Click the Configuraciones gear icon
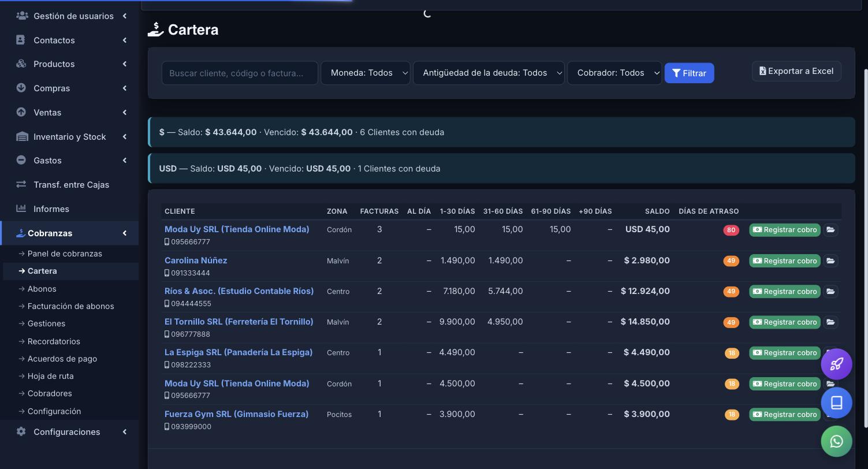The image size is (868, 469). [x=21, y=431]
